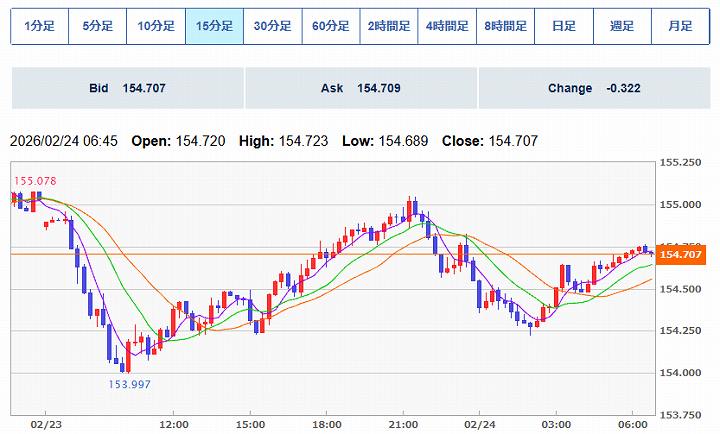Open the 10分足 timeframe tab

pyautogui.click(x=156, y=27)
